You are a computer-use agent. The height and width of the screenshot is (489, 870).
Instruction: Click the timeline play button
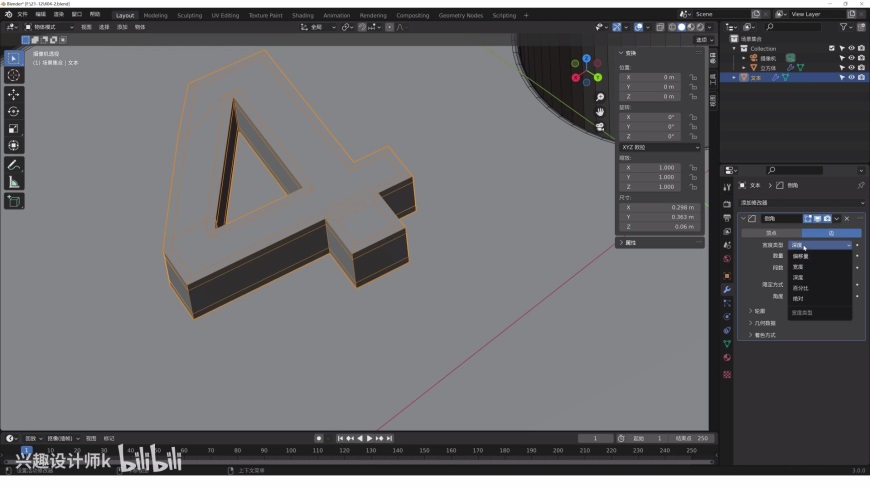[370, 438]
